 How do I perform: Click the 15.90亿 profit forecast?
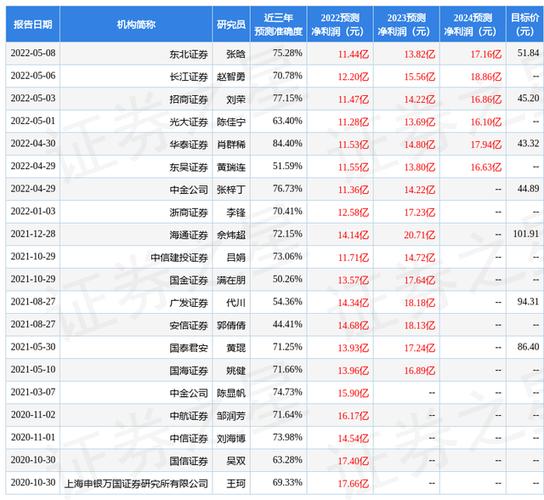[x=353, y=393]
